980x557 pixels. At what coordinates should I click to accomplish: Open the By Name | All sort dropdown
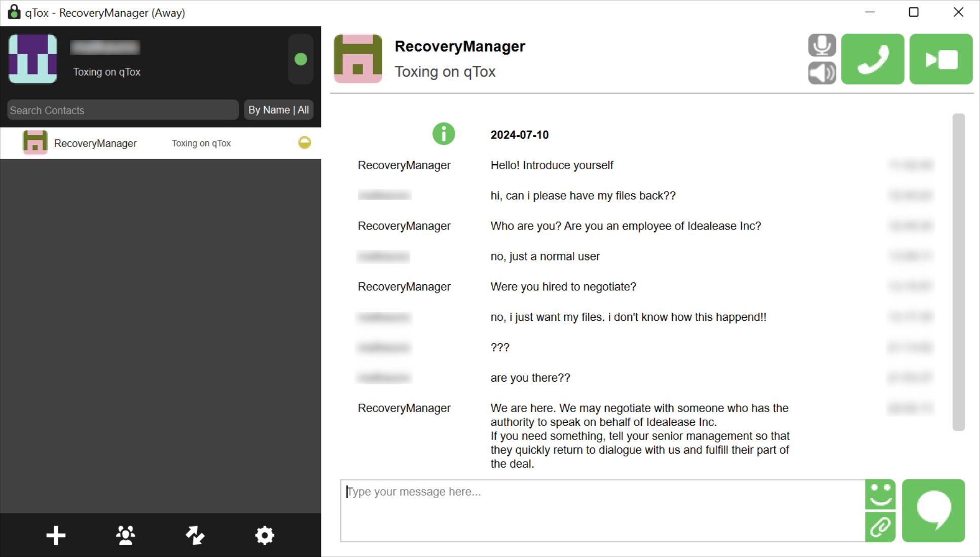click(x=278, y=110)
